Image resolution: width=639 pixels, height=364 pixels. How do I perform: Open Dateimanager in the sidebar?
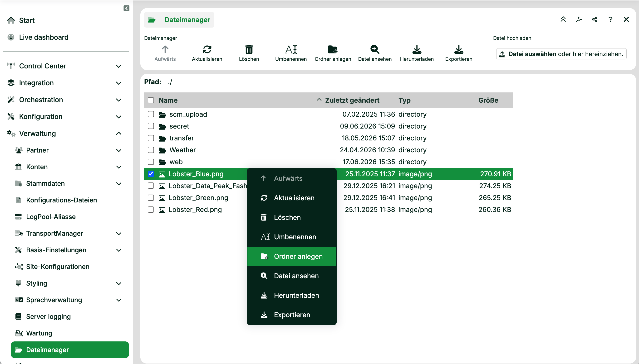(x=70, y=350)
